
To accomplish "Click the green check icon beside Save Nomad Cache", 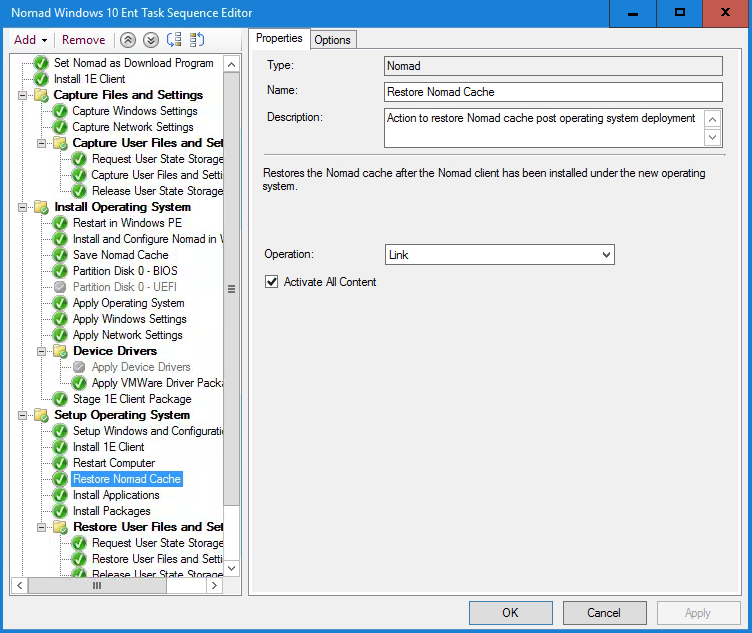I will 60,255.
